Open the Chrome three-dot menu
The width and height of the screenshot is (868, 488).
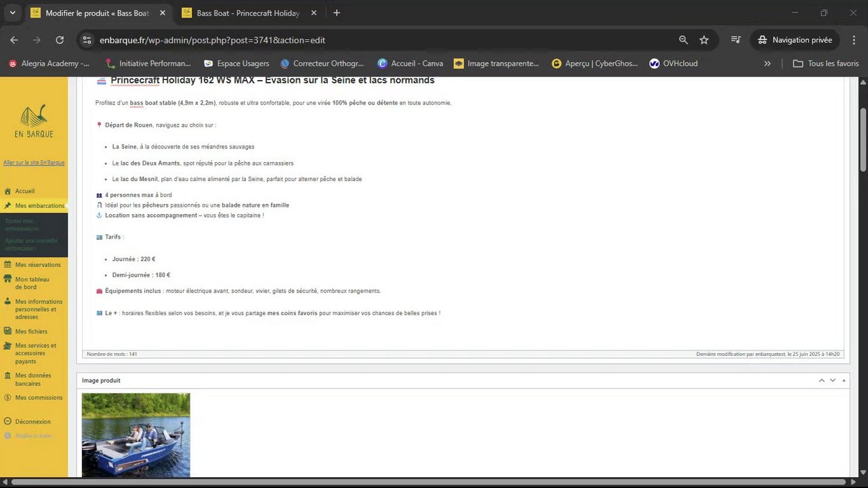[854, 40]
